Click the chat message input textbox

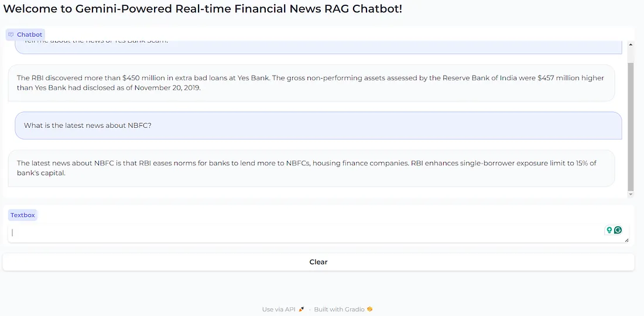pyautogui.click(x=318, y=233)
